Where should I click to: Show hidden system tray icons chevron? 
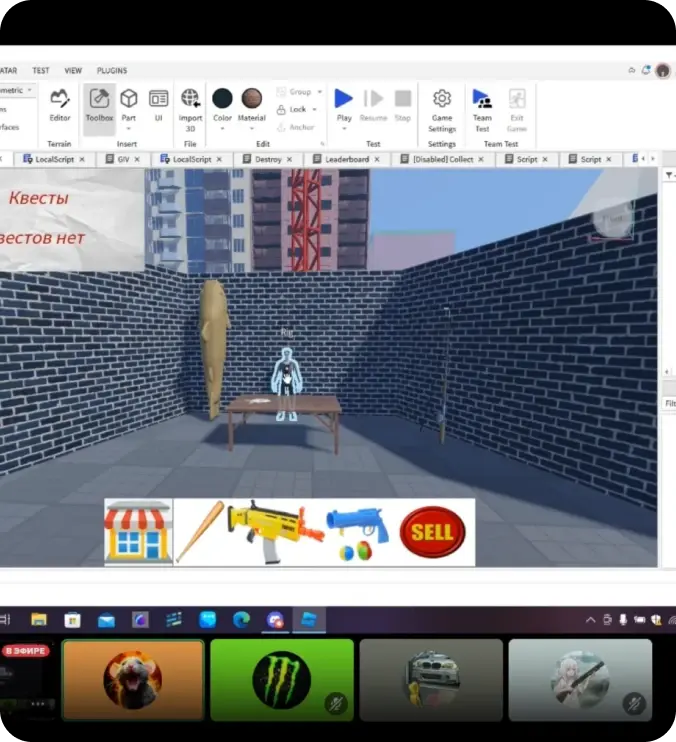[x=590, y=619]
